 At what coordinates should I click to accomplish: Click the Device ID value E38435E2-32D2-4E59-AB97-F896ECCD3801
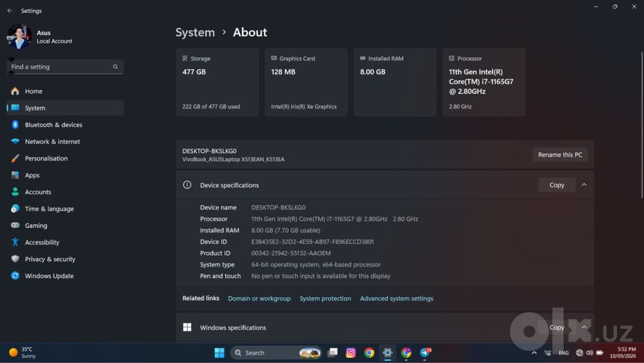[312, 242]
